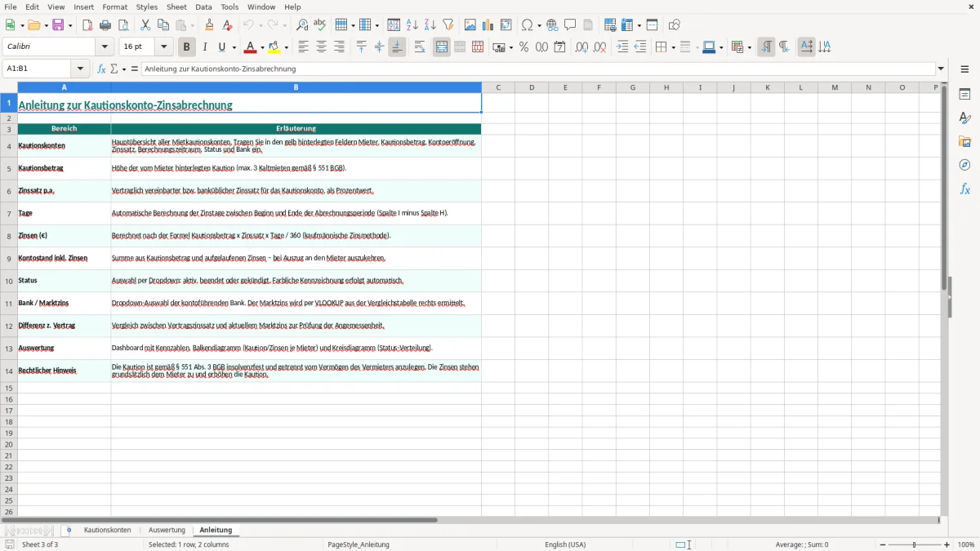Click the Save document icon
980x551 pixels.
[58, 25]
